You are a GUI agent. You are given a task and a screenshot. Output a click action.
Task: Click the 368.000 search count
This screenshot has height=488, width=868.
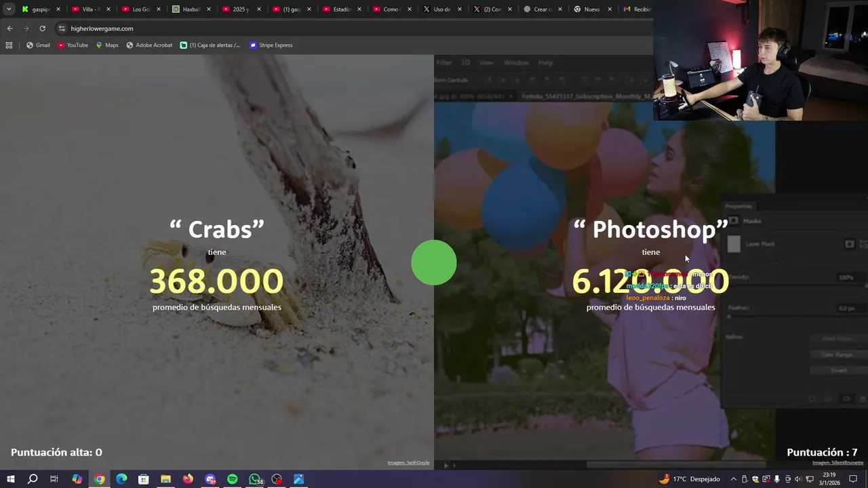pyautogui.click(x=216, y=281)
